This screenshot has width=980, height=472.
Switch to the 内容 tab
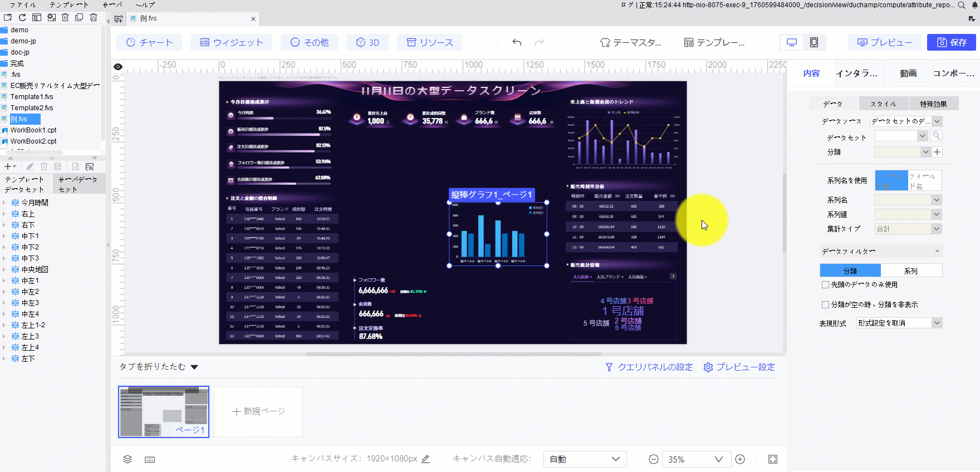click(811, 73)
